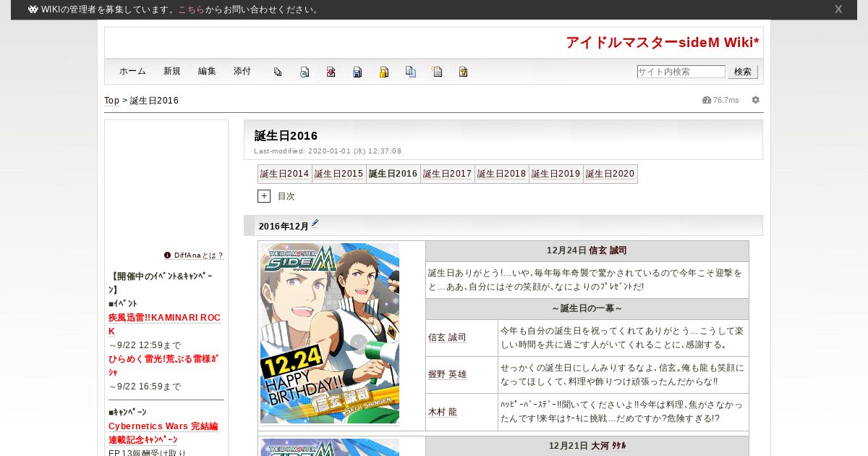Click the page reload/rename icon with blue arrow
868x456 pixels.
(x=305, y=72)
